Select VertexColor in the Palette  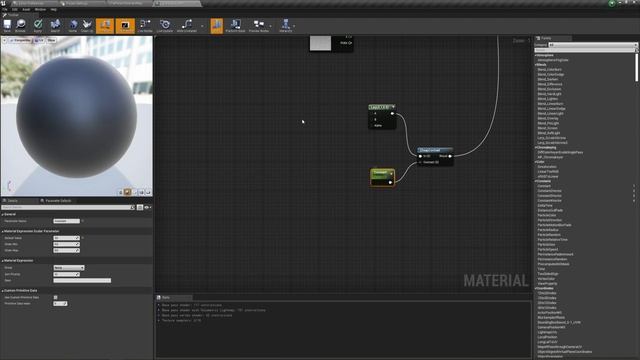[545, 278]
